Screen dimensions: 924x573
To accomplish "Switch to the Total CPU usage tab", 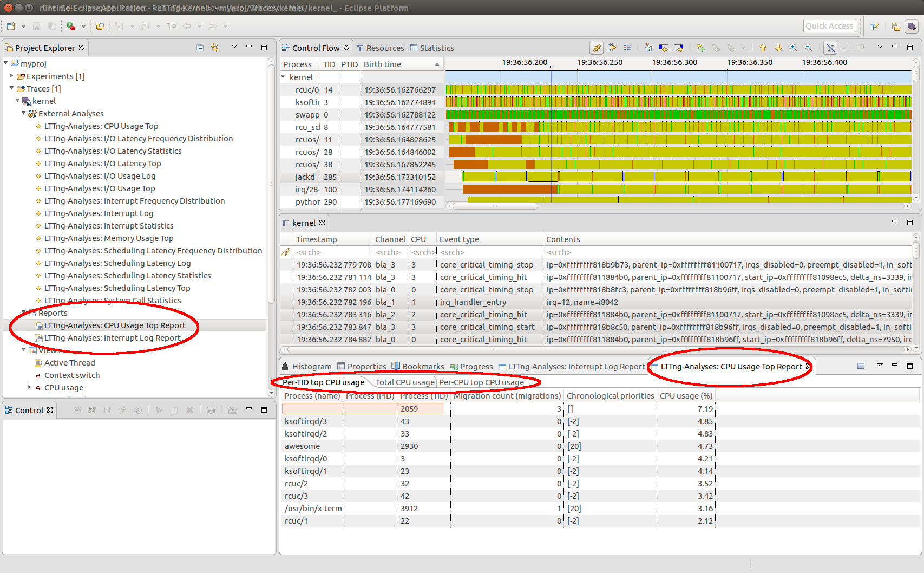I will tap(404, 382).
